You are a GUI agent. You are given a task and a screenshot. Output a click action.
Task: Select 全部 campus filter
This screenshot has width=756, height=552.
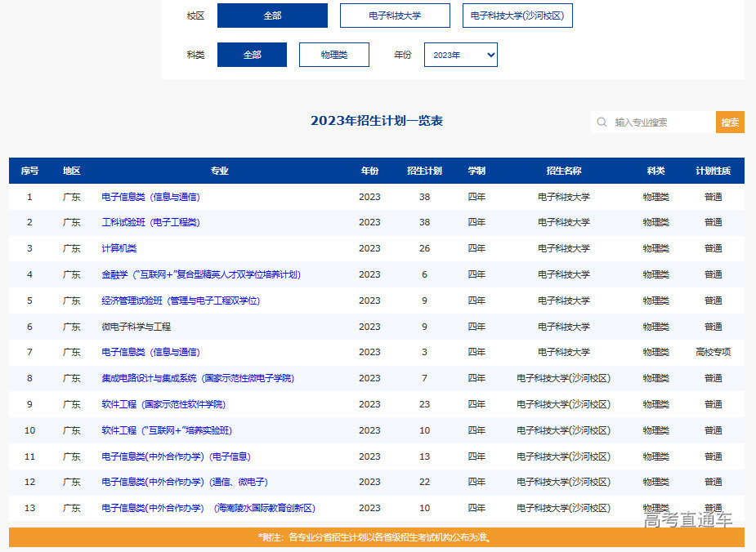pos(272,16)
